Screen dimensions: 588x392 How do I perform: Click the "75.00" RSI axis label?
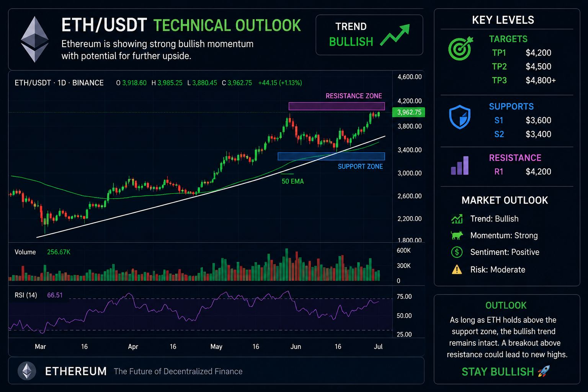point(404,297)
